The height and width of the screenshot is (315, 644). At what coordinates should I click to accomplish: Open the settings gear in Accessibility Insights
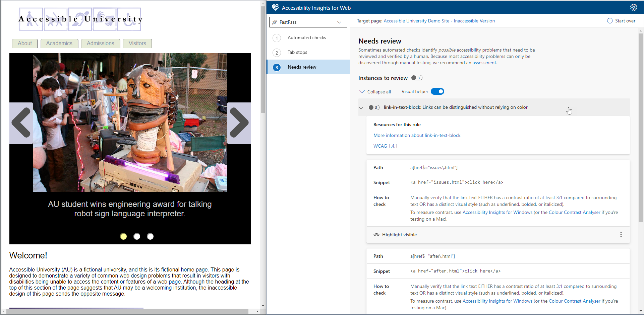point(633,7)
